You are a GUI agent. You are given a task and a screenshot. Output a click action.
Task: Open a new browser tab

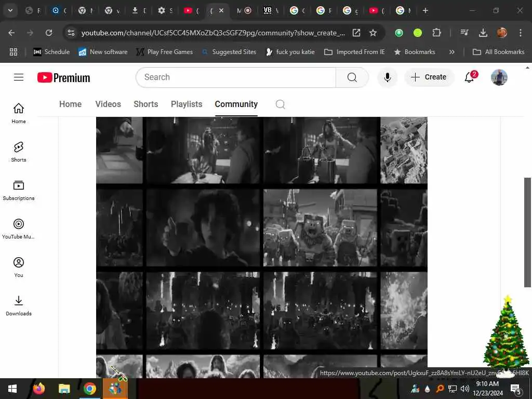coord(425,10)
